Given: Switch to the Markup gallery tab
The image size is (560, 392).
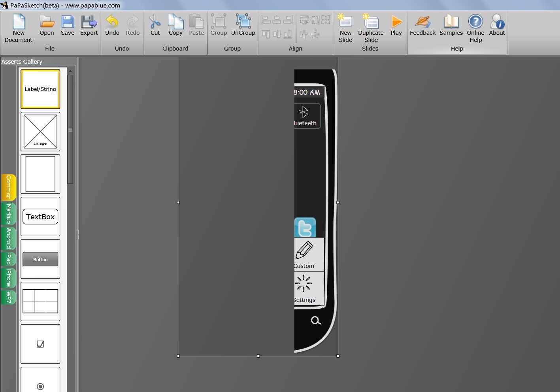Looking at the screenshot, I should pos(9,214).
